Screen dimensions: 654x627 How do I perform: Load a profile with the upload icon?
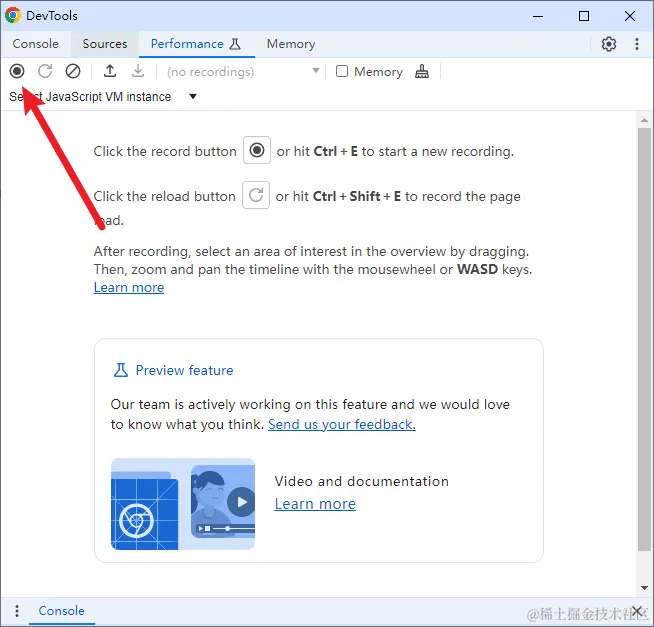pos(110,71)
